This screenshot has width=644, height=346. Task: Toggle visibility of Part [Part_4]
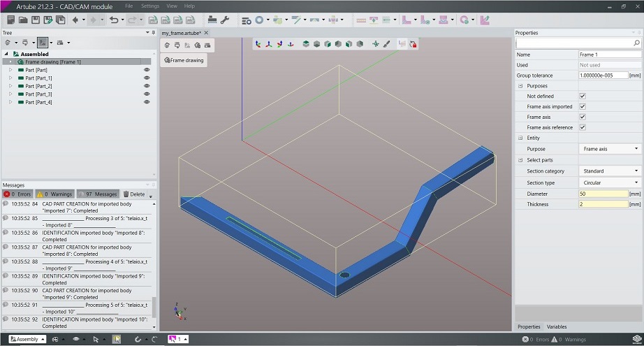(147, 102)
